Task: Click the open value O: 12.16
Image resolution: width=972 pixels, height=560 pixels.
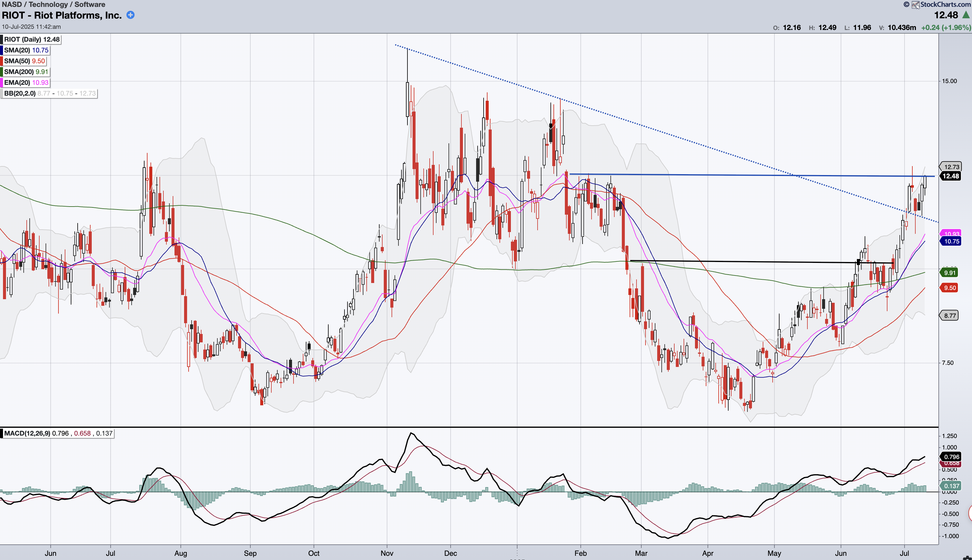Action: [787, 27]
